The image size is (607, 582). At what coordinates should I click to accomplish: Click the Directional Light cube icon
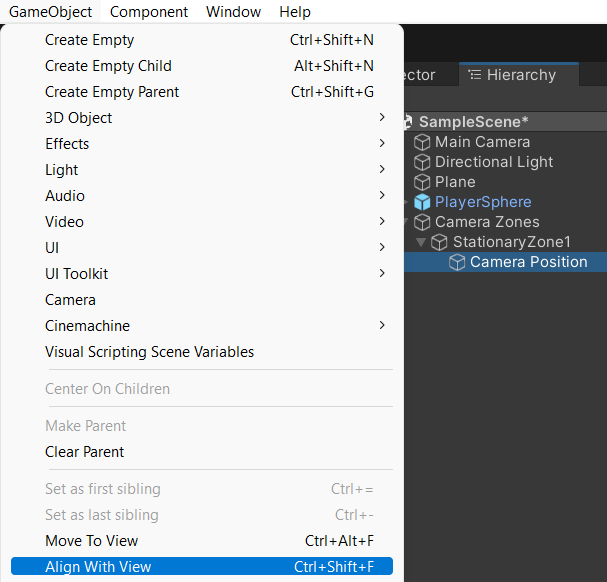[422, 162]
